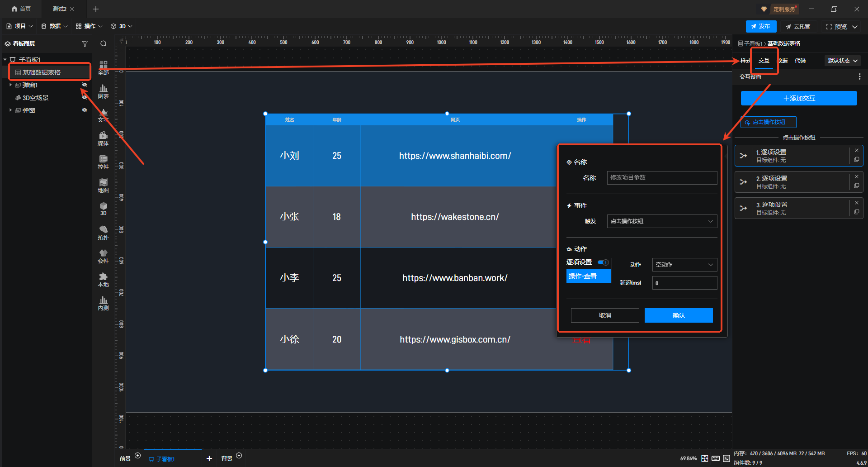Confirm the dialog with 确认

pyautogui.click(x=678, y=315)
